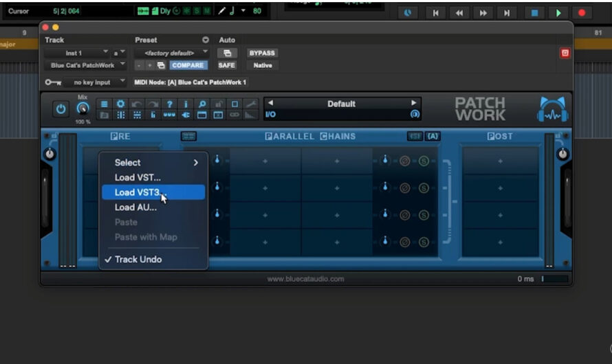612x364 pixels.
Task: Click the icon left of [A] in chains header
Action: (x=415, y=136)
